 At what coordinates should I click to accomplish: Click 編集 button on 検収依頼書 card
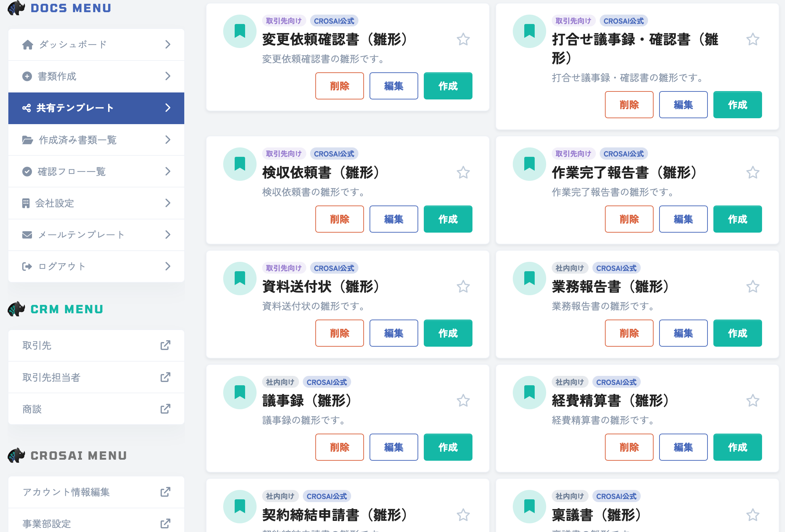(394, 219)
